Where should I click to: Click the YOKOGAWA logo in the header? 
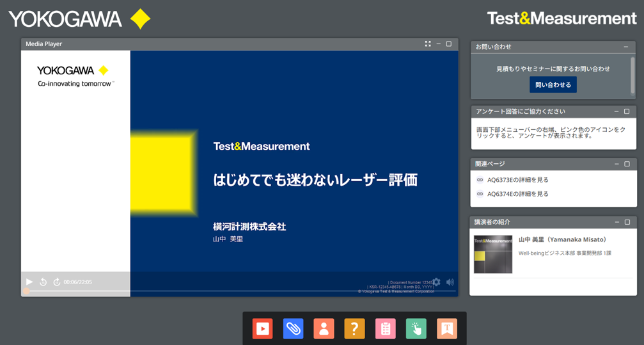click(x=80, y=19)
